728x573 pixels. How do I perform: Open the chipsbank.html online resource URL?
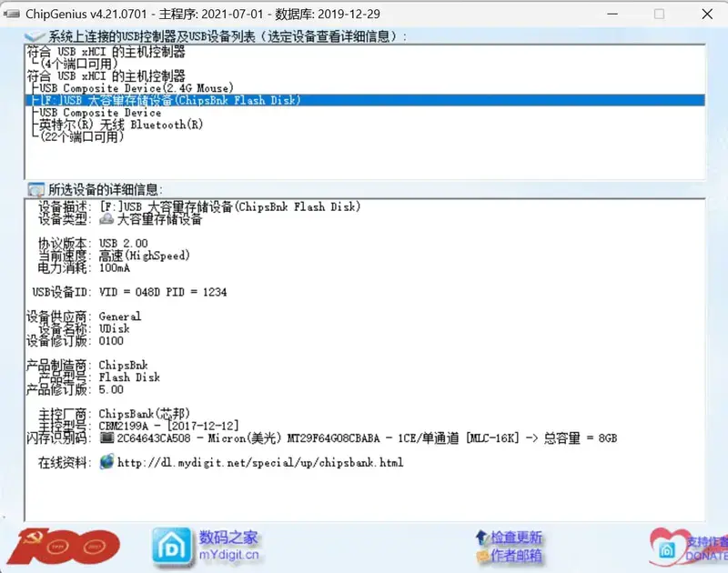[260, 462]
